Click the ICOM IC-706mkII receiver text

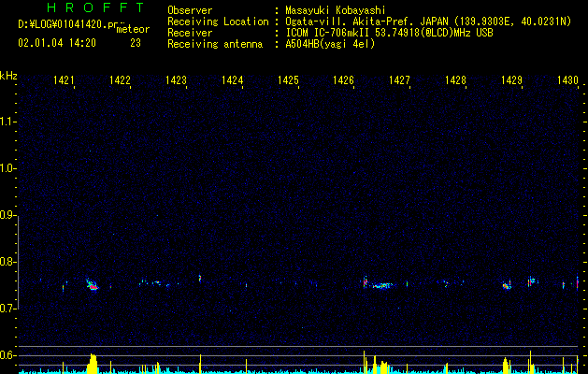click(389, 33)
